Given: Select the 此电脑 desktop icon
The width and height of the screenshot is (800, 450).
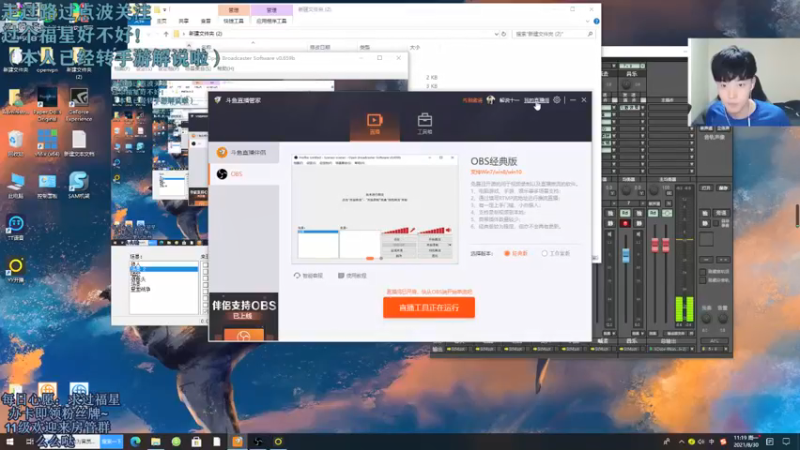Looking at the screenshot, I should click(16, 185).
